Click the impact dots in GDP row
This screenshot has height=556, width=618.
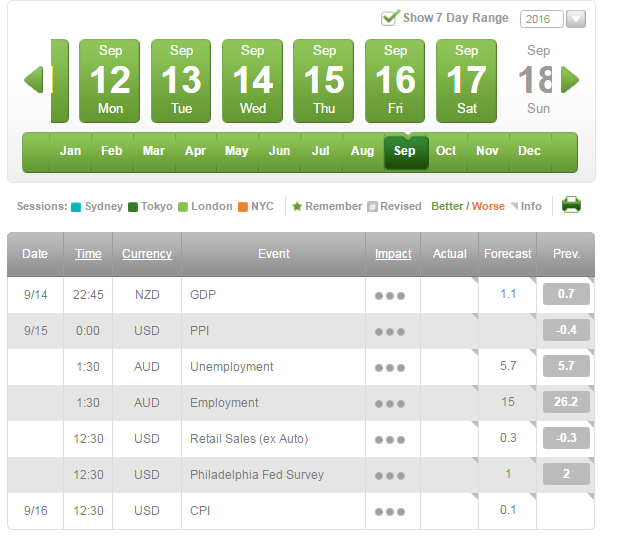[390, 296]
